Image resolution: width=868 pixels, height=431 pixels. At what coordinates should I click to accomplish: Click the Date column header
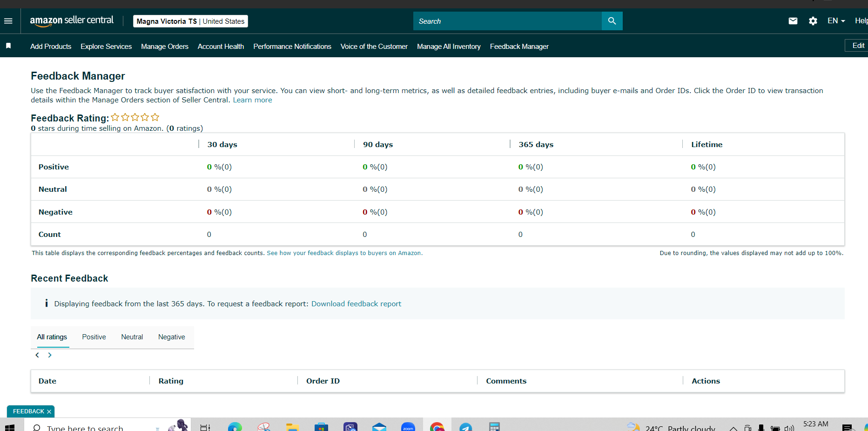(47, 381)
